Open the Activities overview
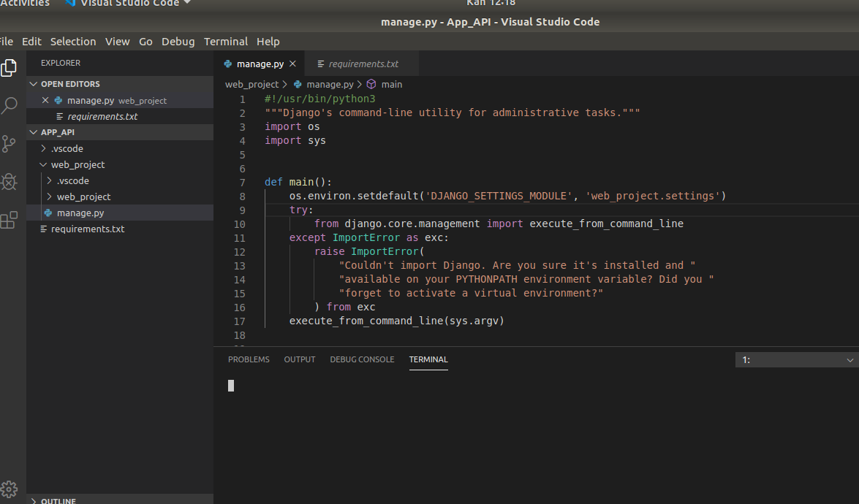Viewport: 859px width, 504px height. pos(25,3)
